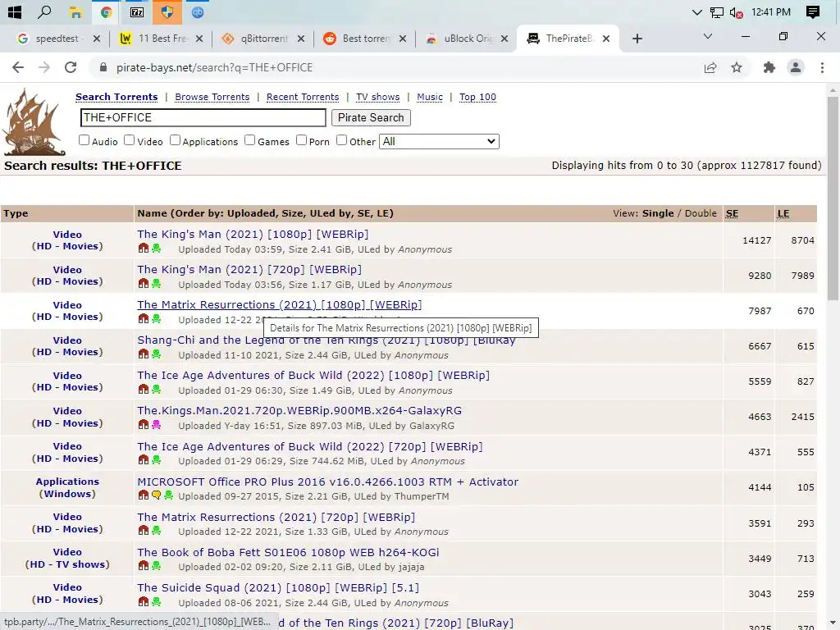The width and height of the screenshot is (840, 630).
Task: Switch to the qBittorrent tab
Action: [x=263, y=39]
